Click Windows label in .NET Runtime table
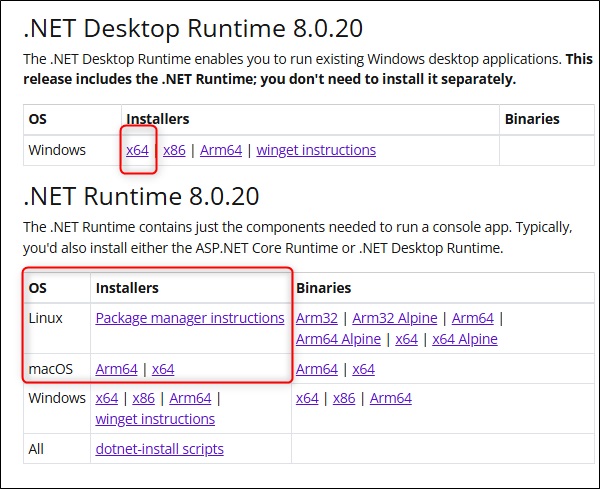600x489 pixels. [x=57, y=398]
